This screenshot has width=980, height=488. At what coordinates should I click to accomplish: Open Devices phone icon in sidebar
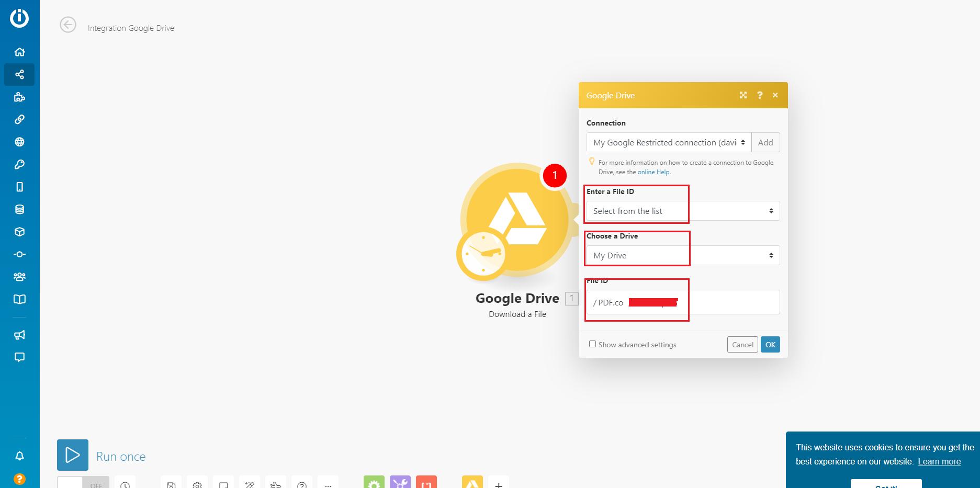point(19,187)
